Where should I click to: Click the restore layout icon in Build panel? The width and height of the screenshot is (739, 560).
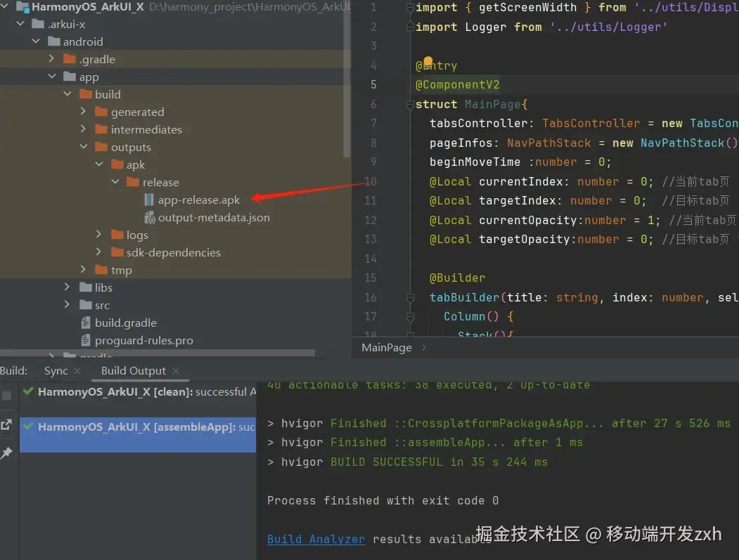(x=6, y=424)
